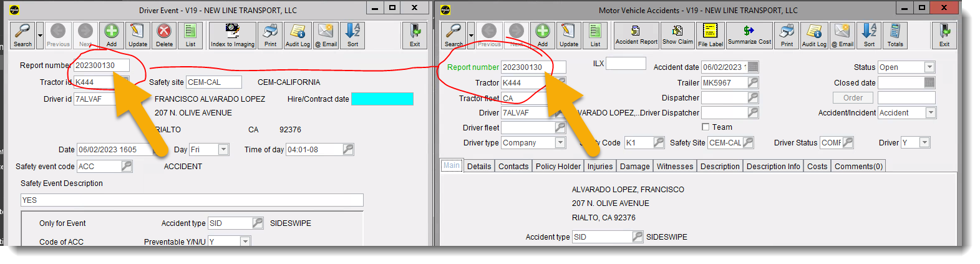980x264 pixels.
Task: Click @ Email in Driver Event toolbar
Action: (x=326, y=36)
